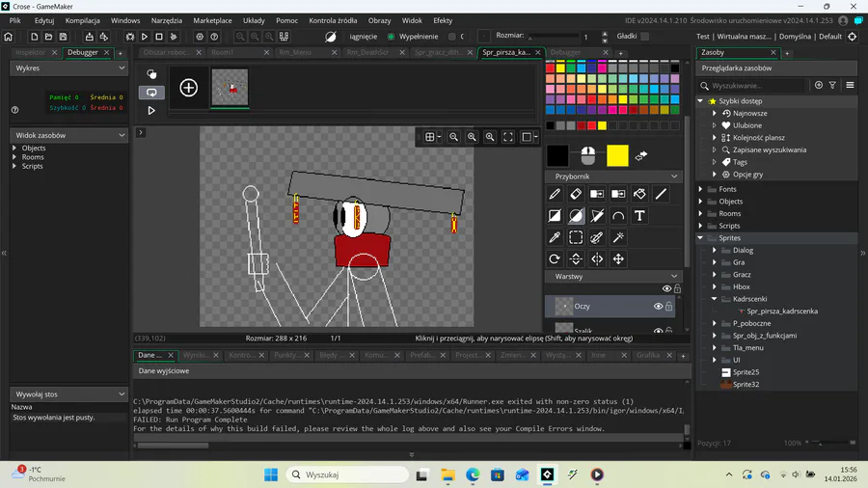868x488 pixels.
Task: Play the sprite animation
Action: [x=151, y=111]
